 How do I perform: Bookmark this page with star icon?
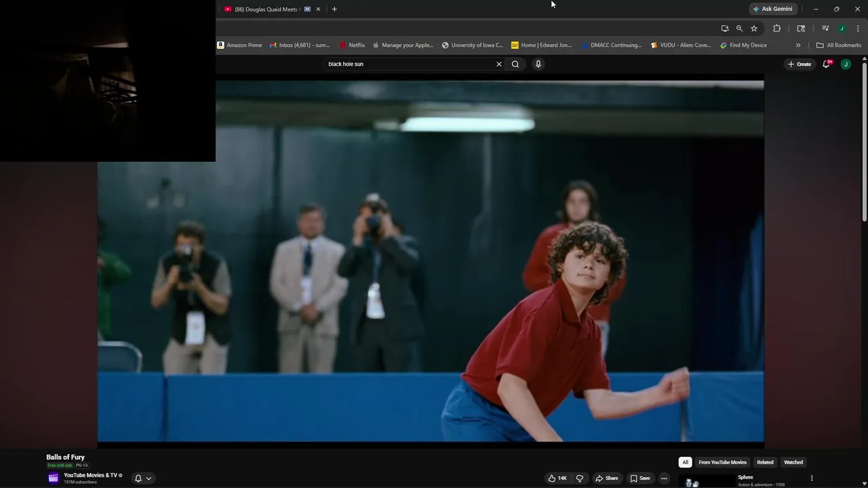coord(754,28)
